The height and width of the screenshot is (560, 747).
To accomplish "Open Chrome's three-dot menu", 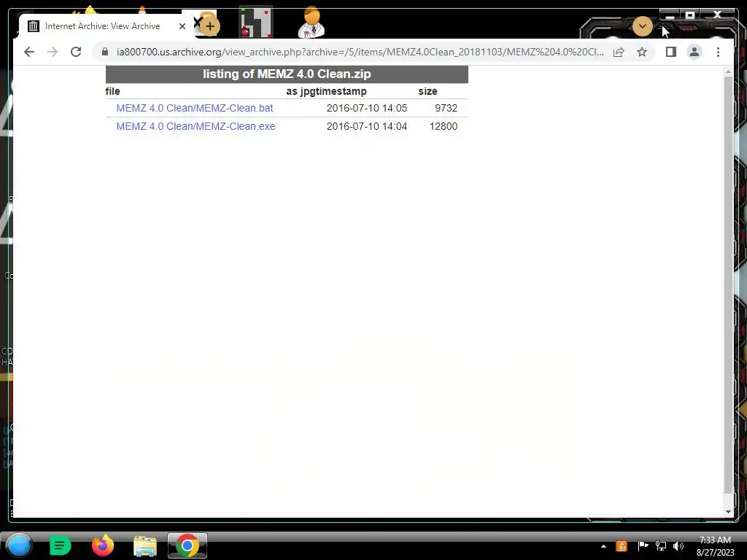I will (x=718, y=52).
